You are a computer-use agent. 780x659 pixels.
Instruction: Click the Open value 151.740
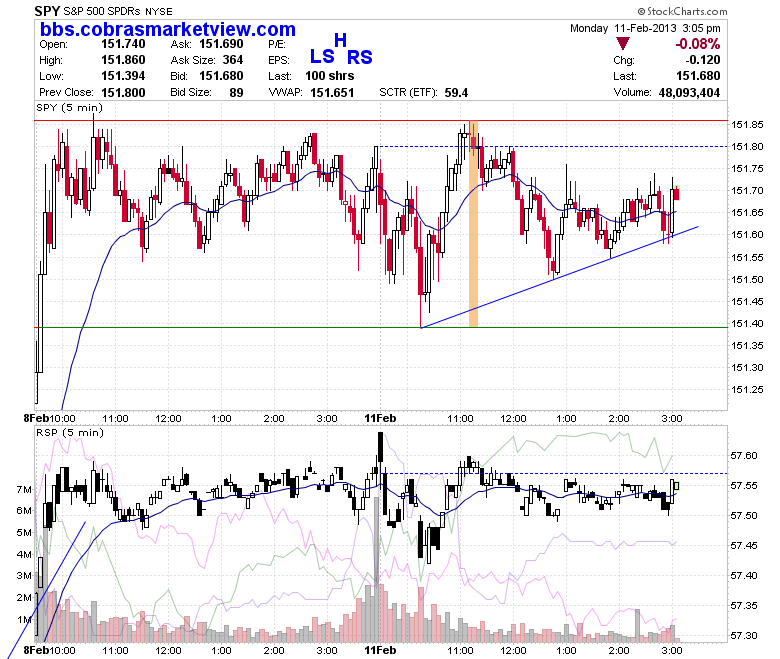click(x=123, y=44)
